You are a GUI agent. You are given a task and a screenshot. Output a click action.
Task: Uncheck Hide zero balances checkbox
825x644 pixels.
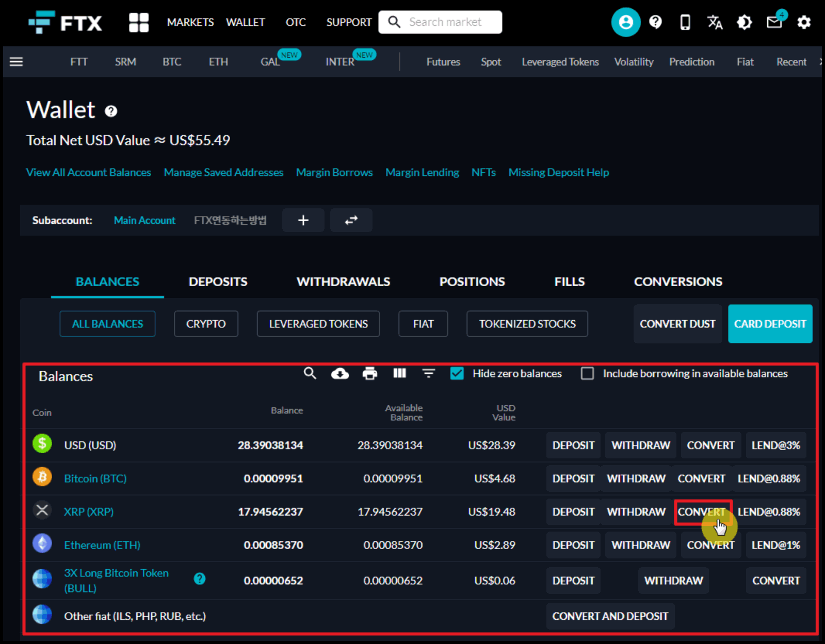(457, 373)
